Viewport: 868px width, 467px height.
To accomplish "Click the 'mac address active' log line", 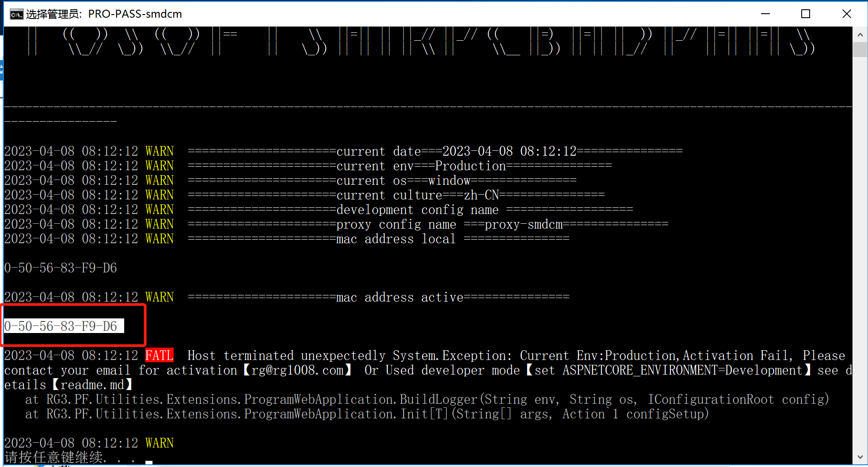I will (x=287, y=297).
